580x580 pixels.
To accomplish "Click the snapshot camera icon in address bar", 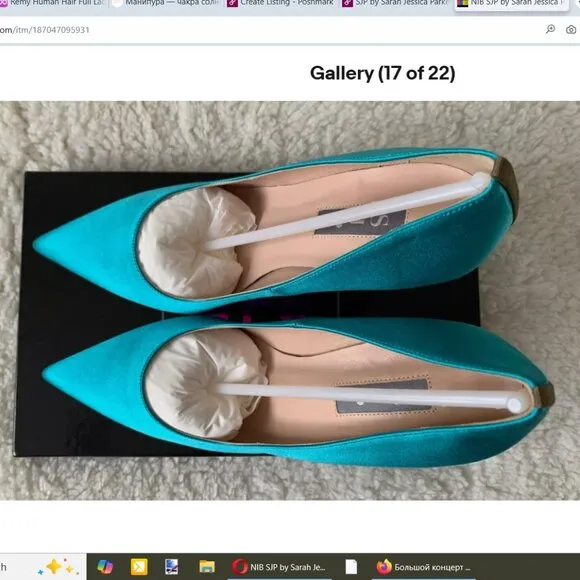I will click(571, 30).
